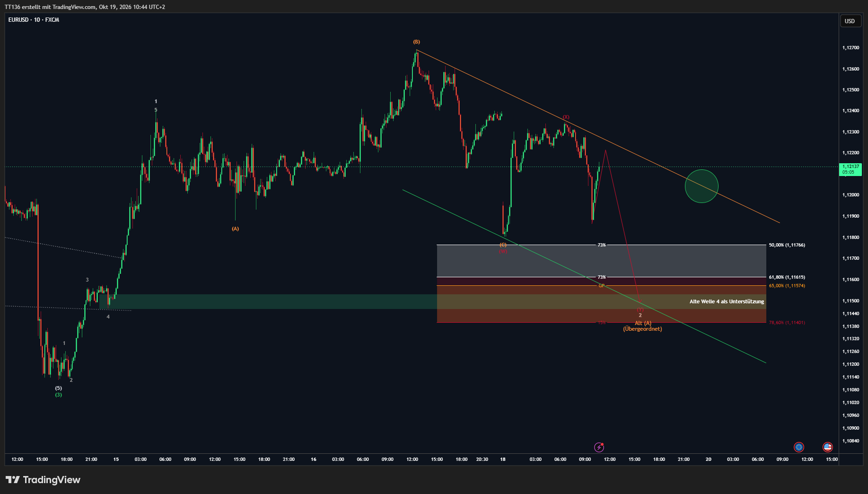
Task: Click the 1,12700 price axis label
Action: tap(850, 48)
